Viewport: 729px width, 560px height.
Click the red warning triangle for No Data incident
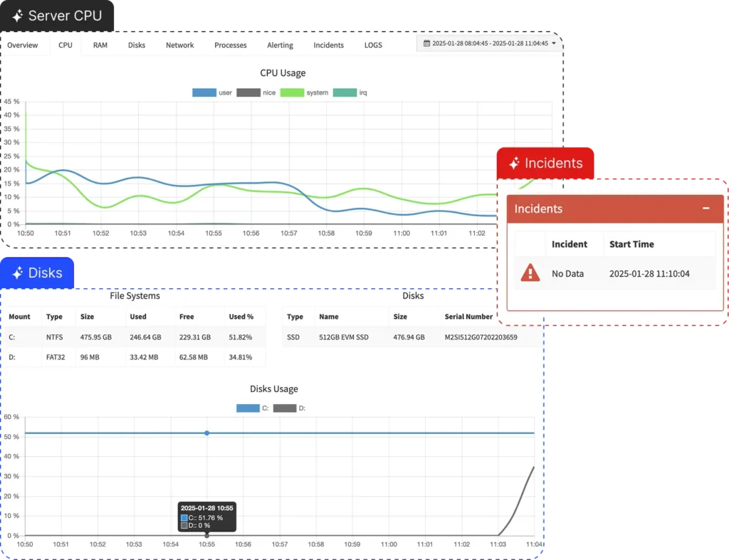tap(530, 273)
